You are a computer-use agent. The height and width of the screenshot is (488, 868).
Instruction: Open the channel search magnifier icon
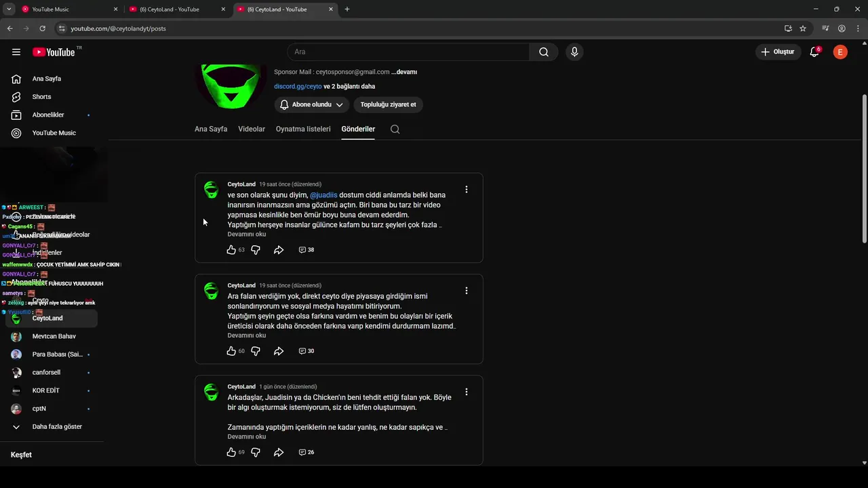(395, 129)
